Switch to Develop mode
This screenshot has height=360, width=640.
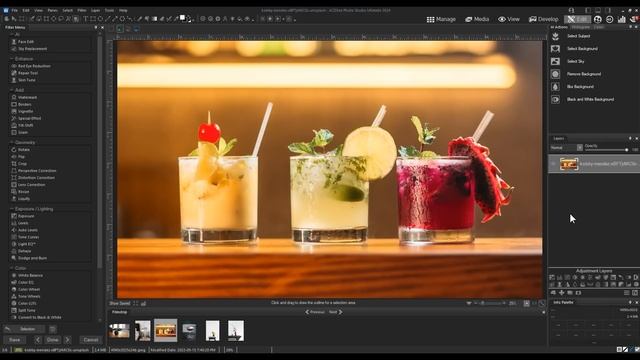click(x=543, y=19)
